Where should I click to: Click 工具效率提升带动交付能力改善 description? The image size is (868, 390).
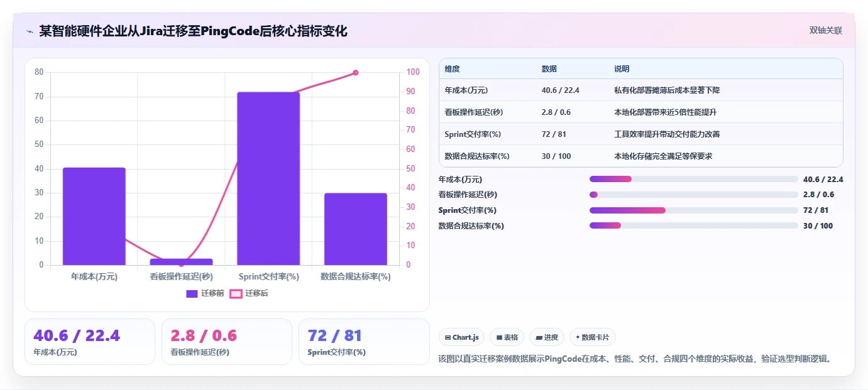(x=667, y=134)
